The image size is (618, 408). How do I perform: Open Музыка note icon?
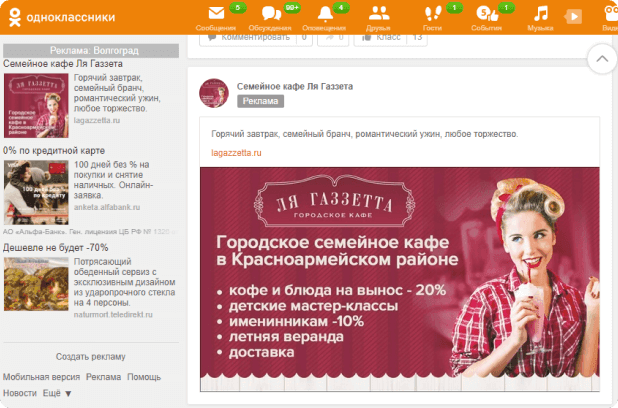pos(541,13)
